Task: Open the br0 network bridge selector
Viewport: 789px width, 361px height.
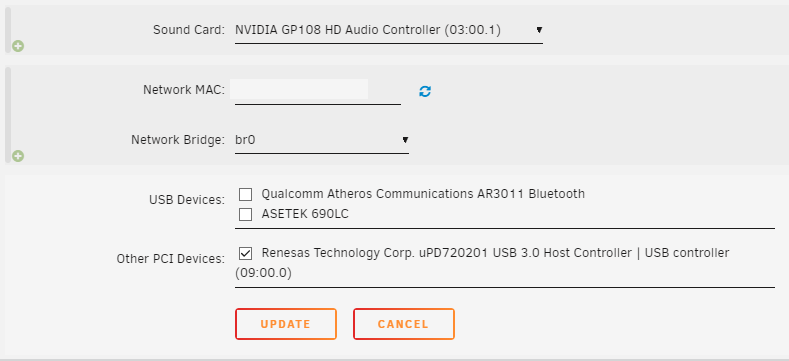Action: [322, 140]
